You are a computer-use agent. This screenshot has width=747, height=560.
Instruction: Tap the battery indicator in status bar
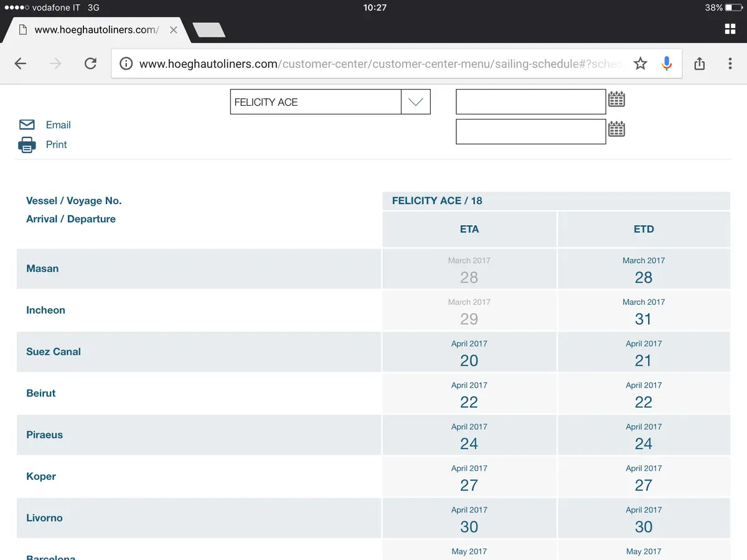(x=734, y=7)
